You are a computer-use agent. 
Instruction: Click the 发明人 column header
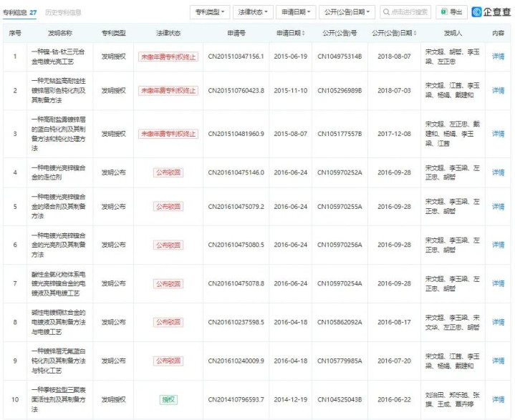[x=453, y=33]
